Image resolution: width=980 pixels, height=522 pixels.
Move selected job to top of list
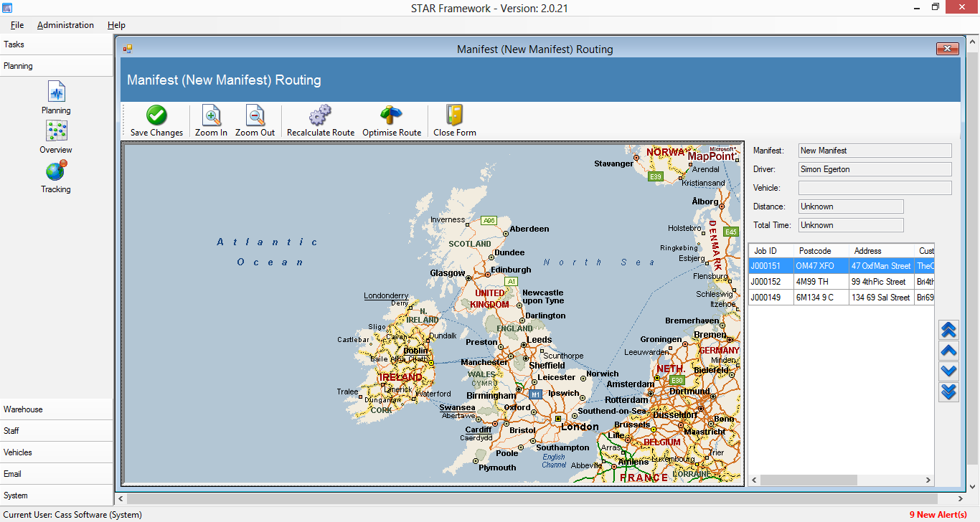[x=948, y=330]
